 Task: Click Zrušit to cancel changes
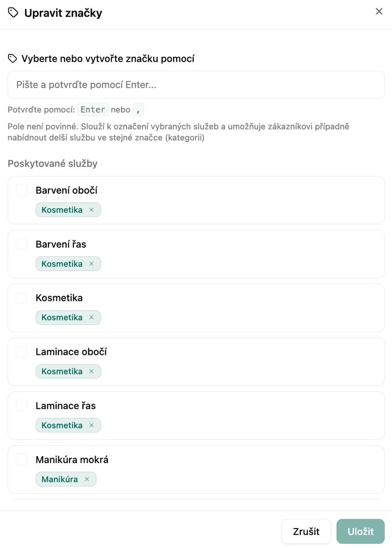[x=306, y=531]
